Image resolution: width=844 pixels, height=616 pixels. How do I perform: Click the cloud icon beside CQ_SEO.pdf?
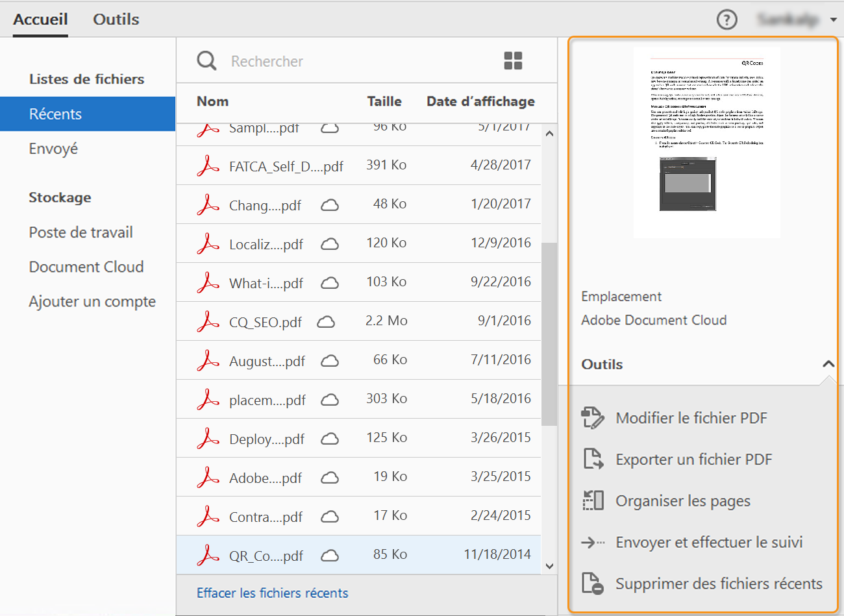point(326,322)
